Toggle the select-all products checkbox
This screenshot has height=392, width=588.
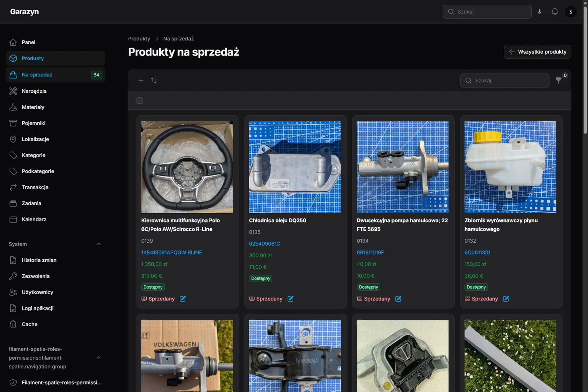click(x=140, y=100)
